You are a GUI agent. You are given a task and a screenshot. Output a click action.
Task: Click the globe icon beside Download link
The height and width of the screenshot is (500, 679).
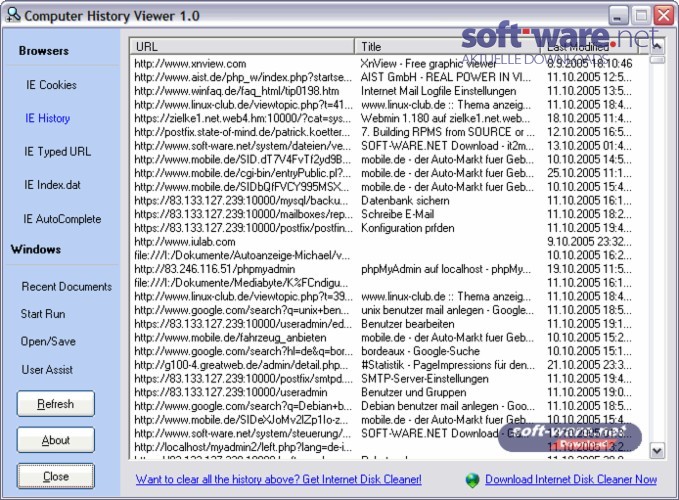click(x=472, y=480)
